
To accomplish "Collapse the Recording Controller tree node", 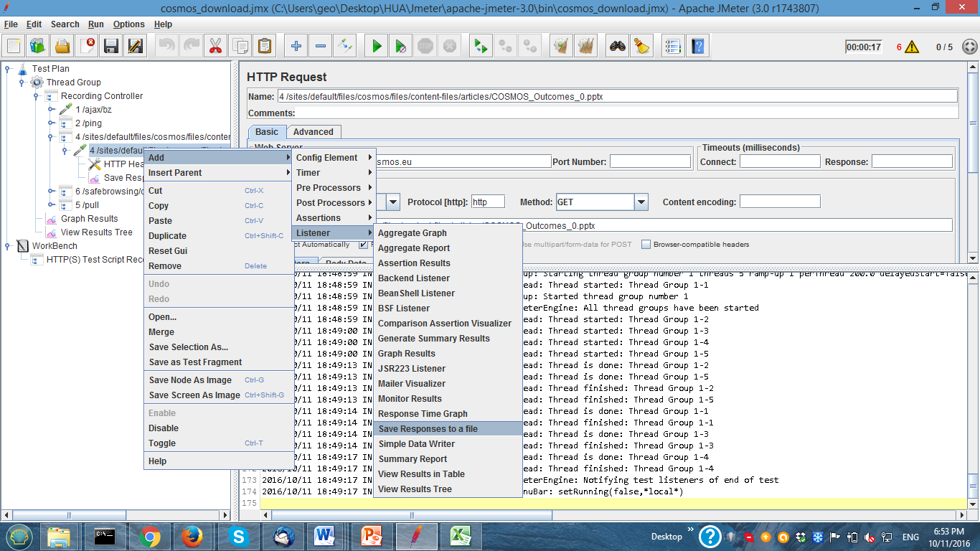I will click(x=37, y=96).
